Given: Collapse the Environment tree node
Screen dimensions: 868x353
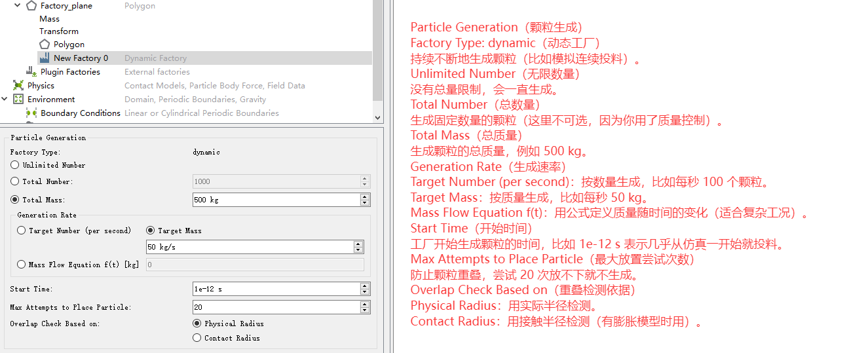Looking at the screenshot, I should click(x=5, y=100).
